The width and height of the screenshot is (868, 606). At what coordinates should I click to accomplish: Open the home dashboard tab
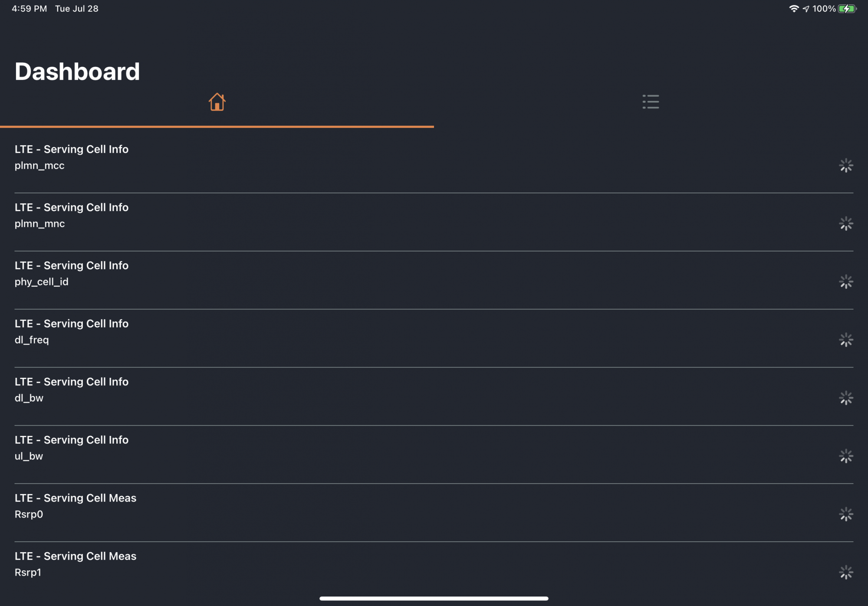coord(217,102)
